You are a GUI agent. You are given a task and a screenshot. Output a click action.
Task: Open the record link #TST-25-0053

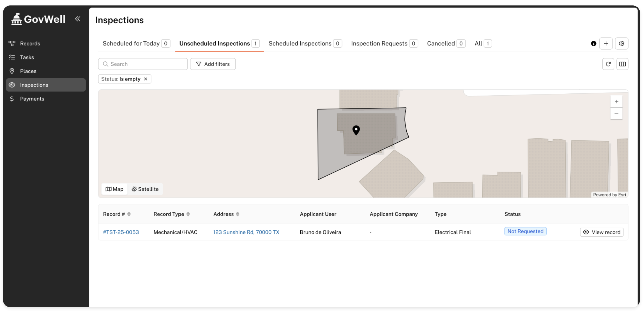(121, 232)
